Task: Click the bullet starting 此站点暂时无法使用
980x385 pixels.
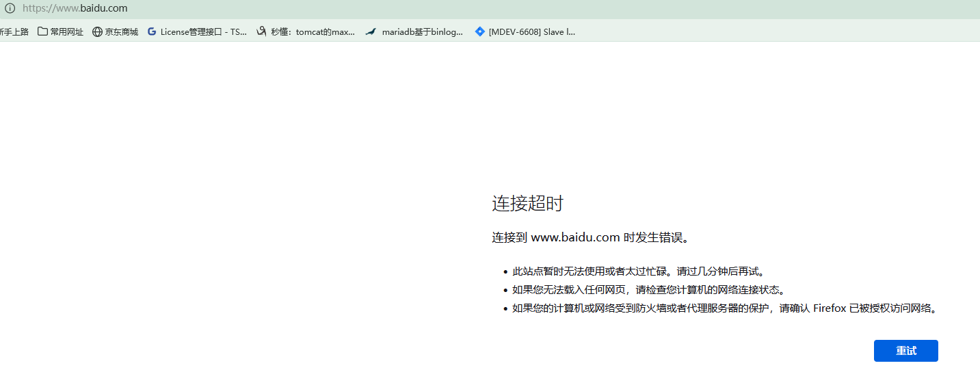Action: (637, 271)
